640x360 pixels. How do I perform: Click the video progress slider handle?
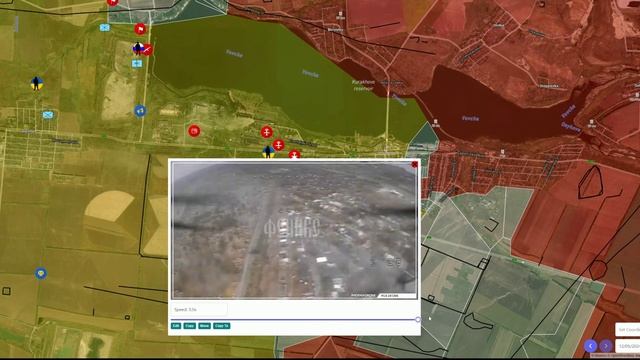[418, 320]
